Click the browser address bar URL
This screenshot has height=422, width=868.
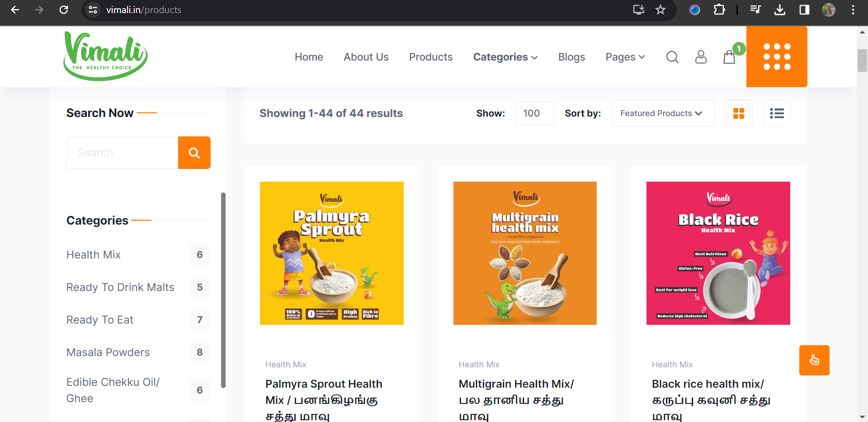[x=144, y=9]
